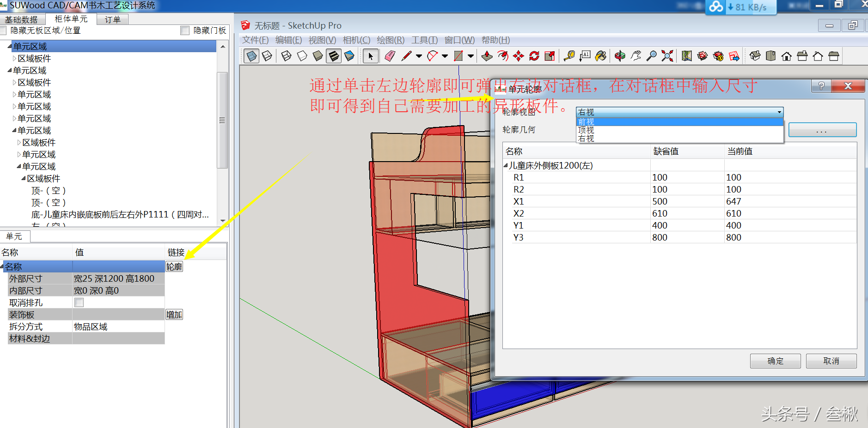Pick the Paint Bucket tool
Image resolution: width=868 pixels, height=428 pixels.
tap(601, 56)
